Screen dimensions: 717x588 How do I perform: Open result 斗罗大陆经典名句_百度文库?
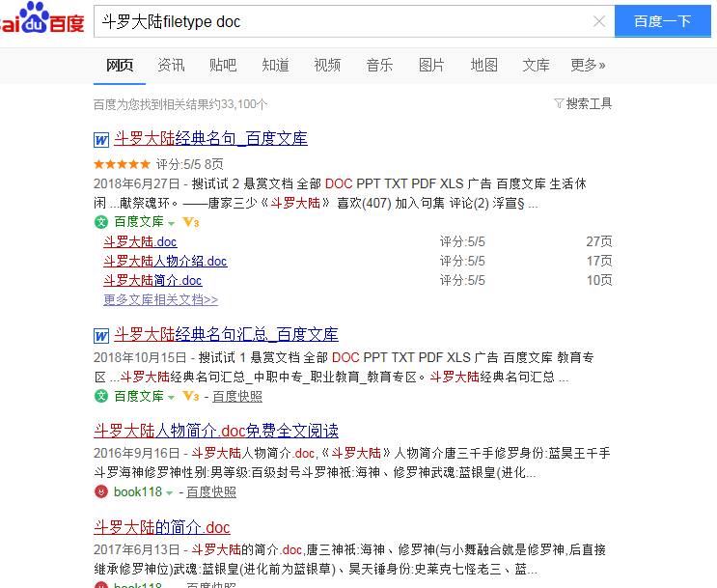[210, 139]
